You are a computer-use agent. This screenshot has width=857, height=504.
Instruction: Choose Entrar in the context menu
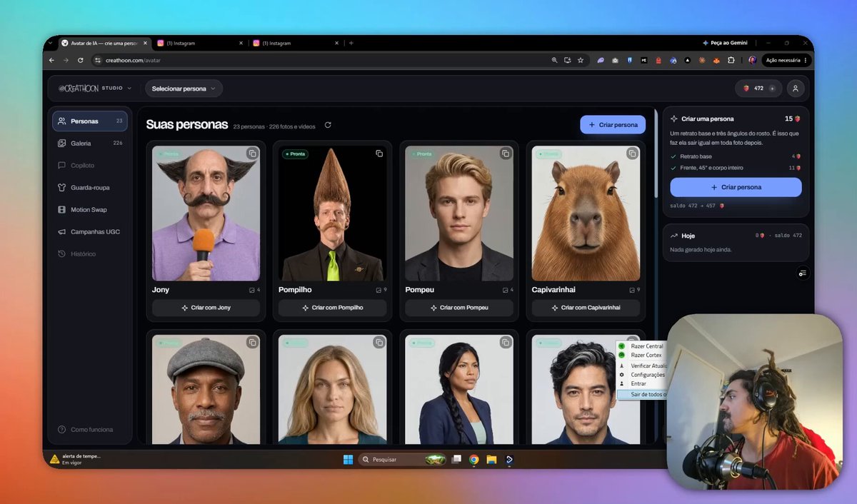tap(642, 384)
